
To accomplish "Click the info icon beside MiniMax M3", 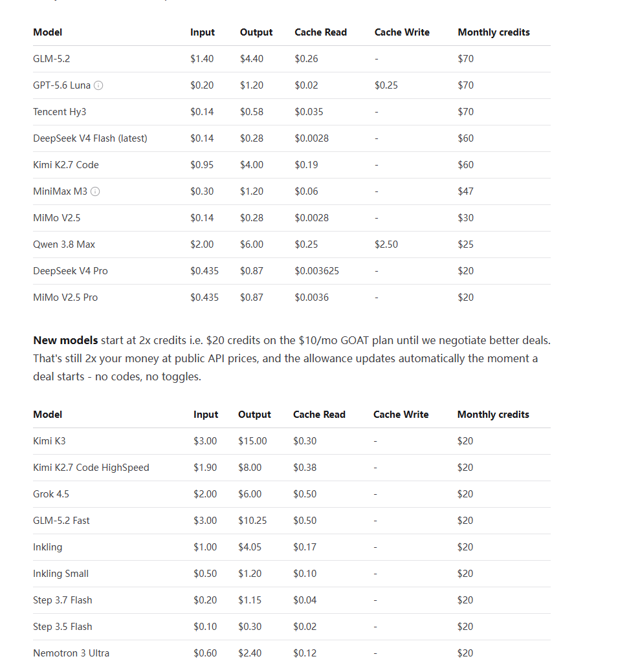I will (x=95, y=191).
